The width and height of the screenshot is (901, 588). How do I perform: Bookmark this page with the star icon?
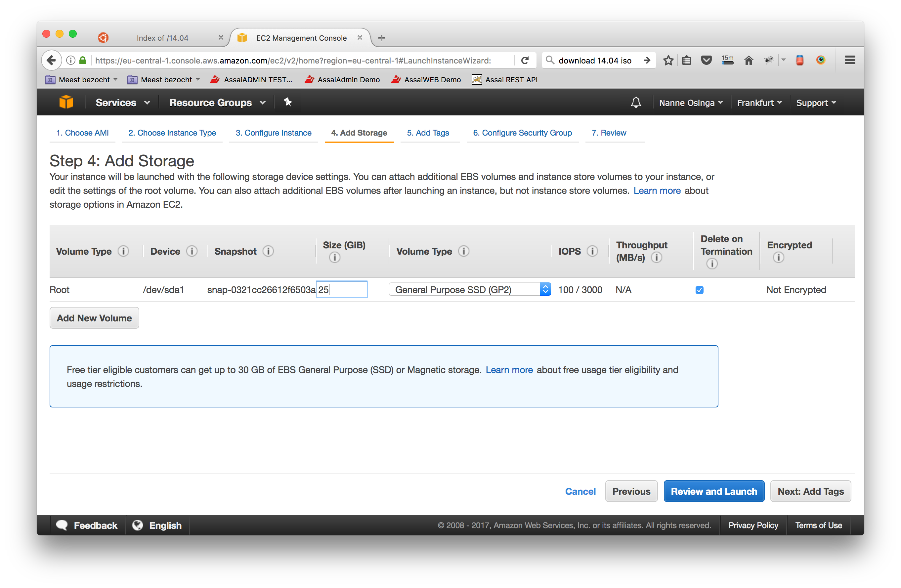point(668,60)
